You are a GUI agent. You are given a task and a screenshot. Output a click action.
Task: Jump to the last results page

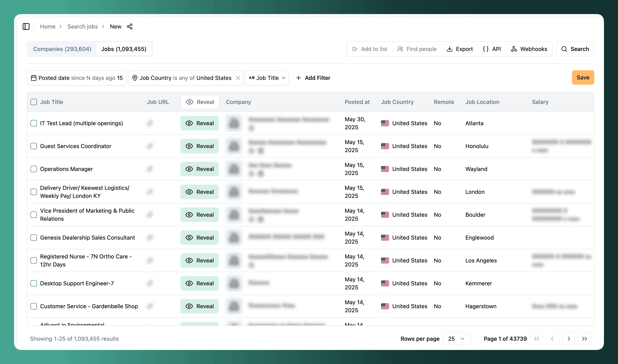(x=584, y=339)
